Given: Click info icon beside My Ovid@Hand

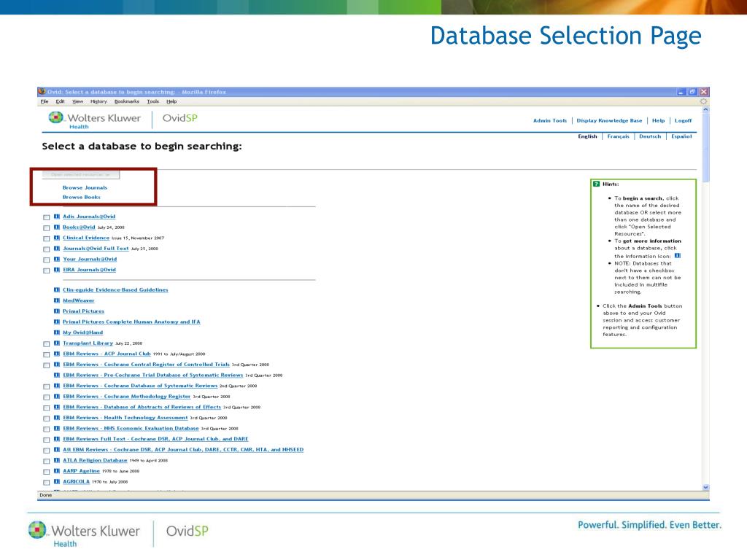Looking at the screenshot, I should 57,332.
